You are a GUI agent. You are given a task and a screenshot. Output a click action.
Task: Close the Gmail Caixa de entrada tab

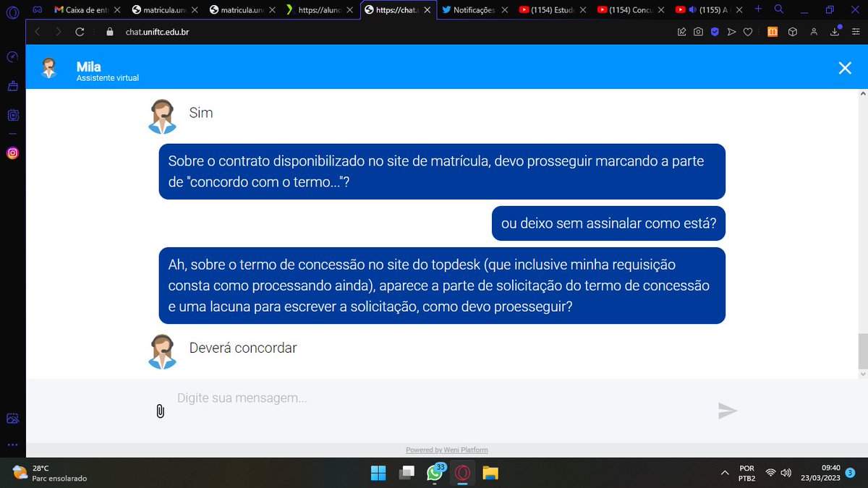116,10
